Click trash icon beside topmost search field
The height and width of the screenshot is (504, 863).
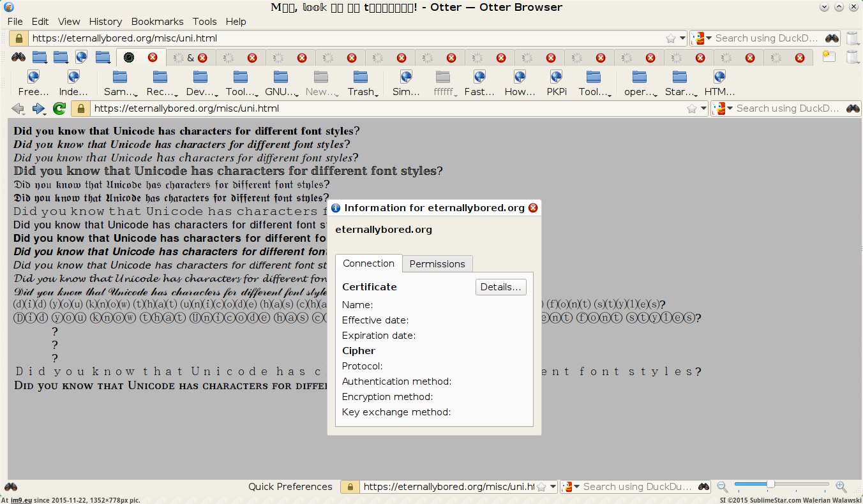pyautogui.click(x=852, y=38)
